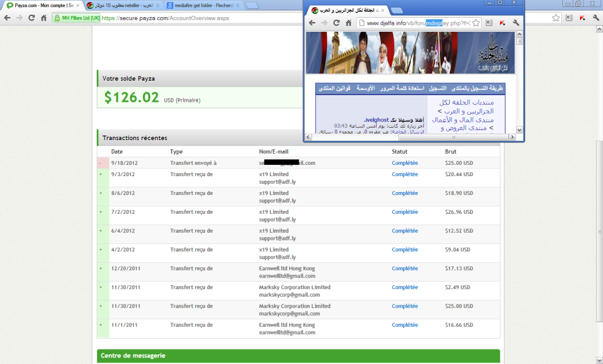This screenshot has height=364, width=603.
Task: Open Complétée status for 11/1/2011 transaction
Action: [x=404, y=325]
